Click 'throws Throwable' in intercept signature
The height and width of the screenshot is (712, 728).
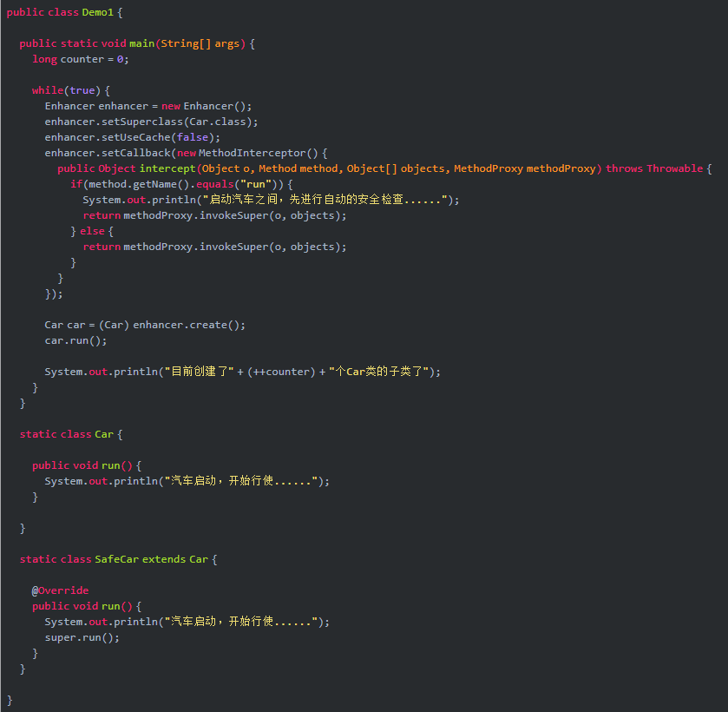(654, 168)
